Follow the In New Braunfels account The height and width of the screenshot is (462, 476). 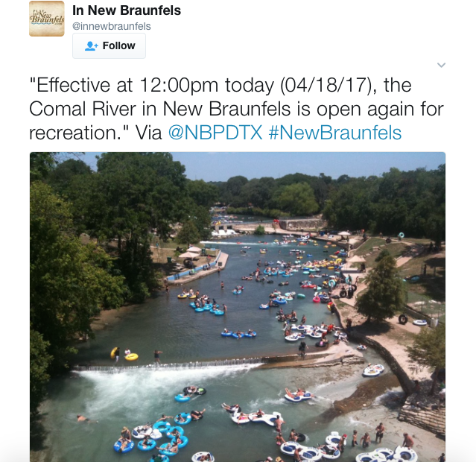pyautogui.click(x=109, y=46)
